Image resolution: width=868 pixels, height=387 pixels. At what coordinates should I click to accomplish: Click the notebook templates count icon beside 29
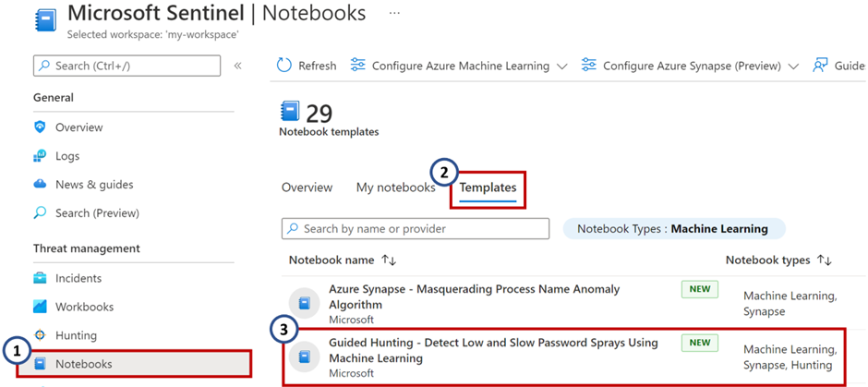tap(290, 111)
